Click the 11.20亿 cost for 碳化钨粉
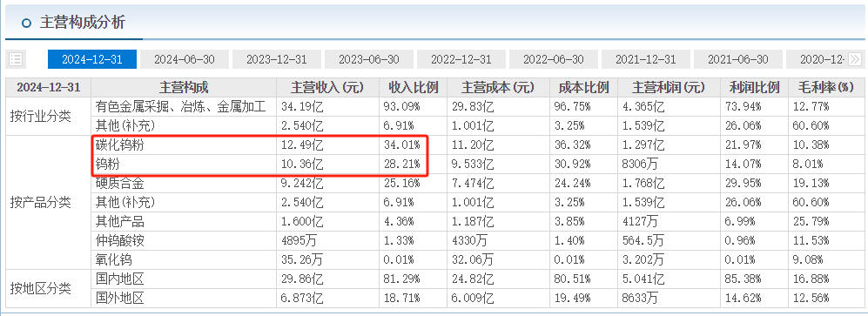The width and height of the screenshot is (868, 316). (x=472, y=145)
